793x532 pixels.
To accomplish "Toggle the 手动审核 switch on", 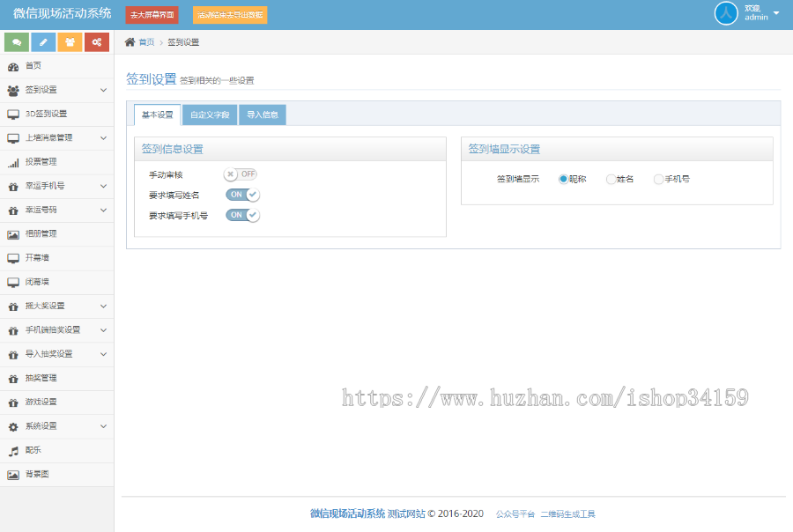I will click(241, 174).
